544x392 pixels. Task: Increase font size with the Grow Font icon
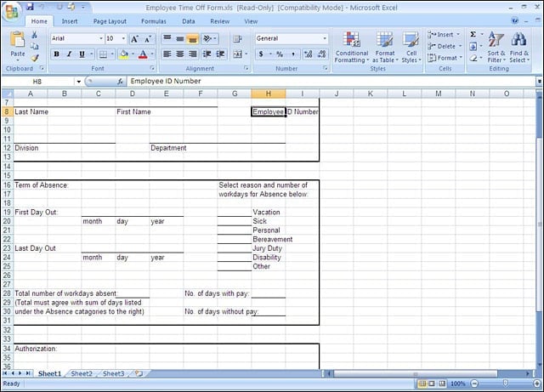click(x=134, y=39)
